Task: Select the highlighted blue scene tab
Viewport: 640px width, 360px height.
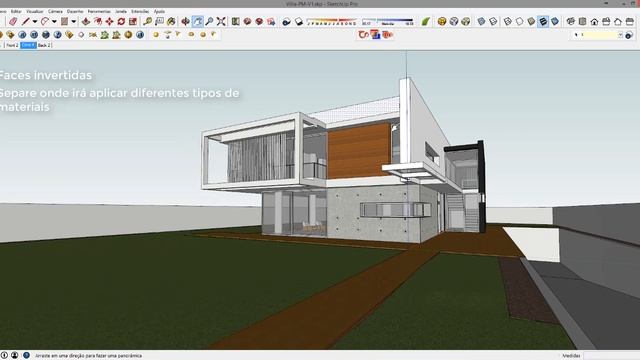Action: click(28, 45)
